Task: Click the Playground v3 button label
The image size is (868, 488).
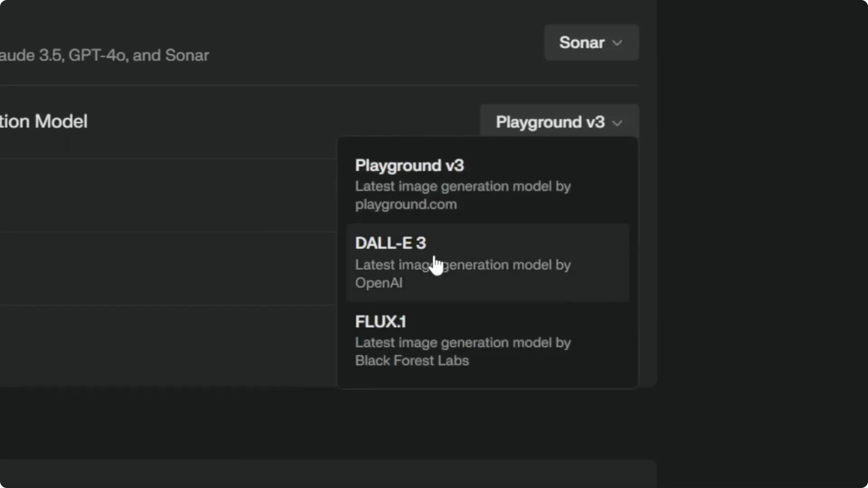Action: point(550,122)
